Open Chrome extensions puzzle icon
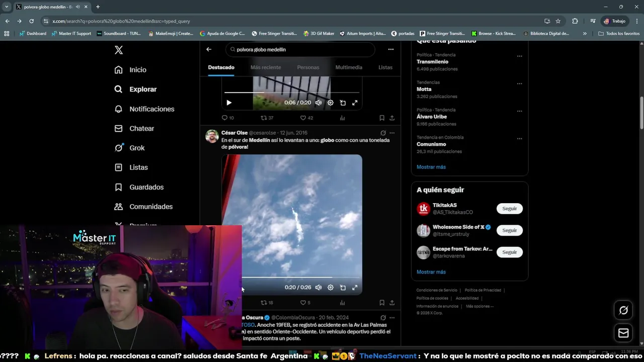This screenshot has height=362, width=644. [x=575, y=21]
